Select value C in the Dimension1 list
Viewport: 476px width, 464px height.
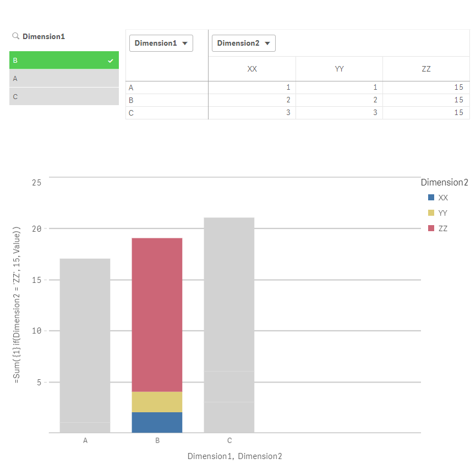pos(64,96)
